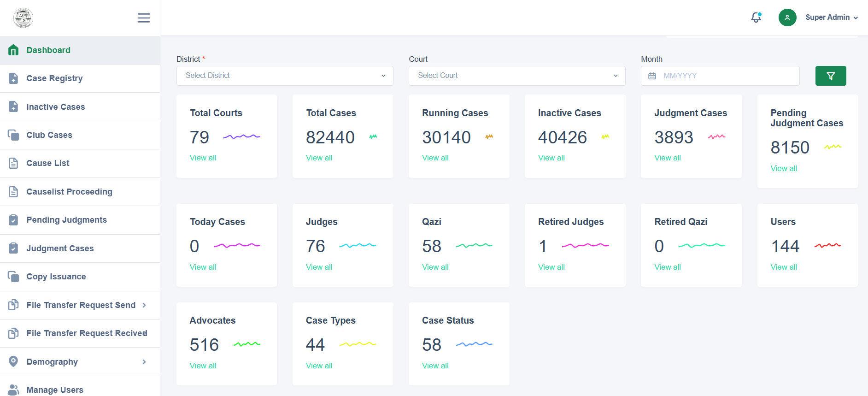Click the Super Admin avatar icon
This screenshot has width=868, height=396.
tap(787, 18)
